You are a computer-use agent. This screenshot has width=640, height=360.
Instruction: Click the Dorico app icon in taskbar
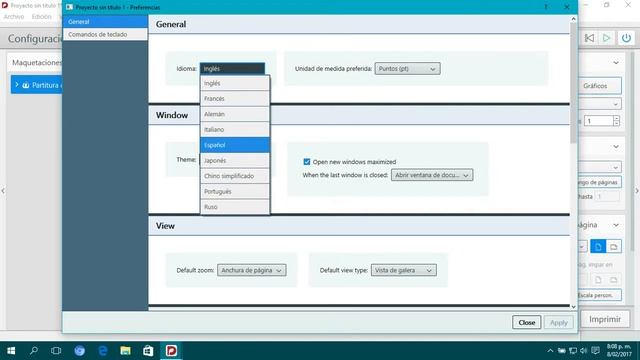[171, 351]
